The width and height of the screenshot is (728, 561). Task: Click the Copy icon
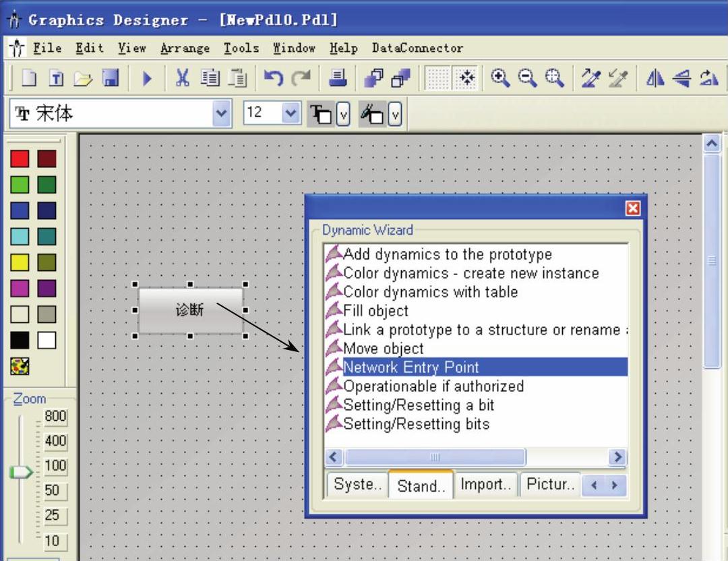coord(210,78)
